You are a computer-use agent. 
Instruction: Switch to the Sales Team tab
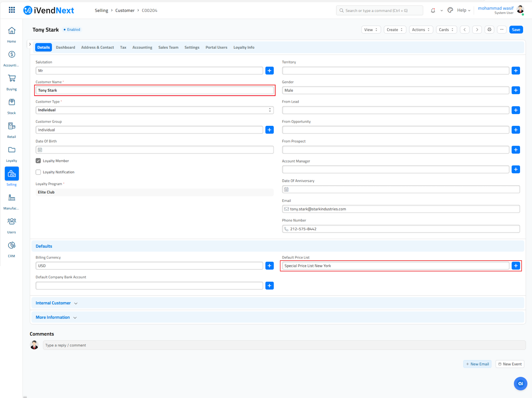168,48
